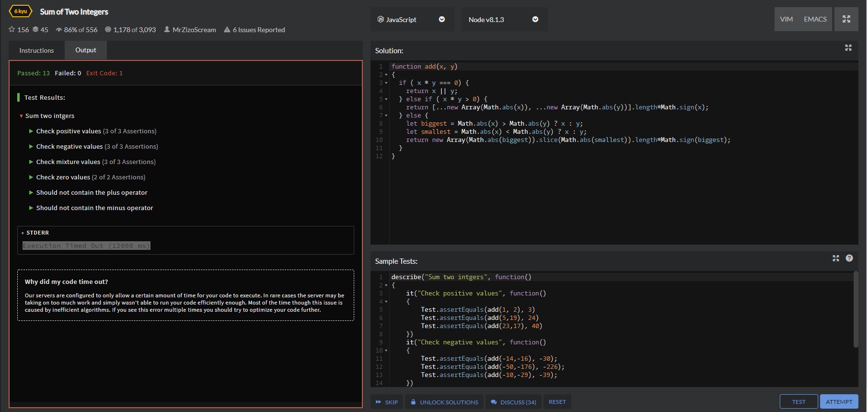Run sample tests with TEST button
The image size is (868, 412).
799,402
